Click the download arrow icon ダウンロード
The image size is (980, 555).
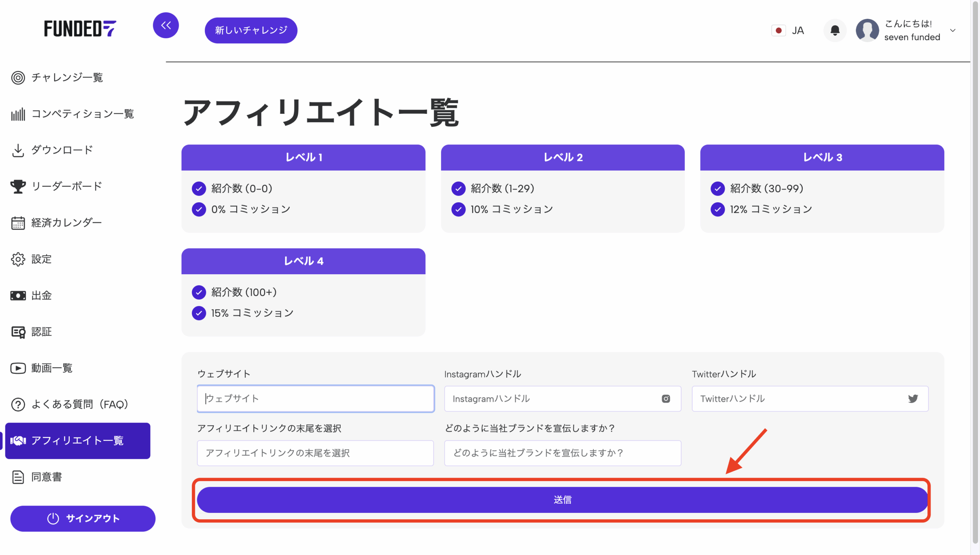(18, 150)
